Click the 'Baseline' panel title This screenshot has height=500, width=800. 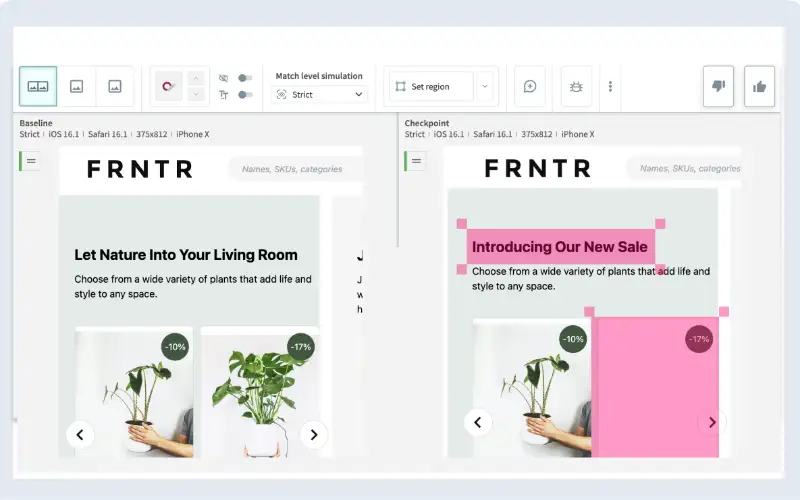(36, 123)
